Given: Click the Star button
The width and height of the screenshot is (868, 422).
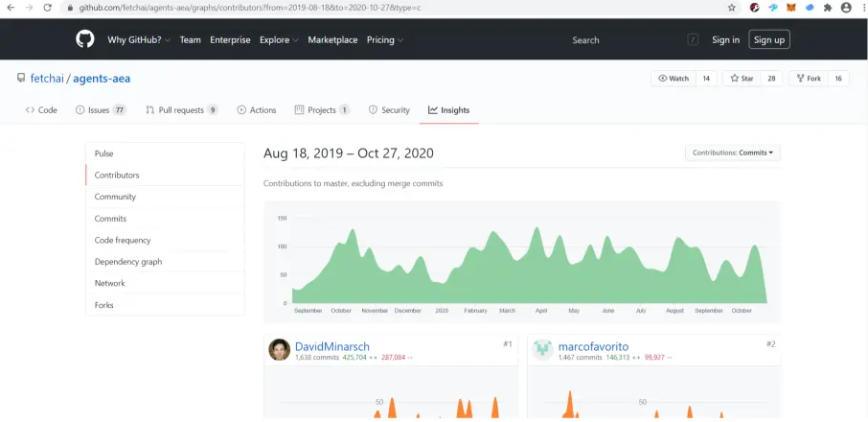Looking at the screenshot, I should 742,79.
